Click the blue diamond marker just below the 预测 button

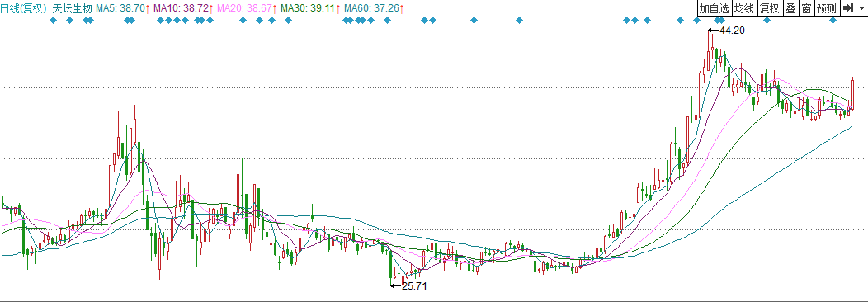[833, 21]
